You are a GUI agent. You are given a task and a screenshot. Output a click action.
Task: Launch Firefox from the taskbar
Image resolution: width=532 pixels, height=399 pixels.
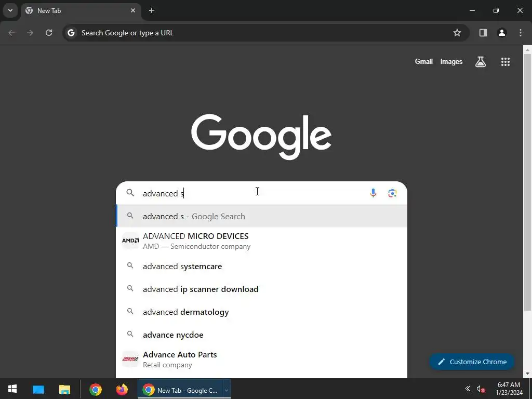click(x=122, y=390)
